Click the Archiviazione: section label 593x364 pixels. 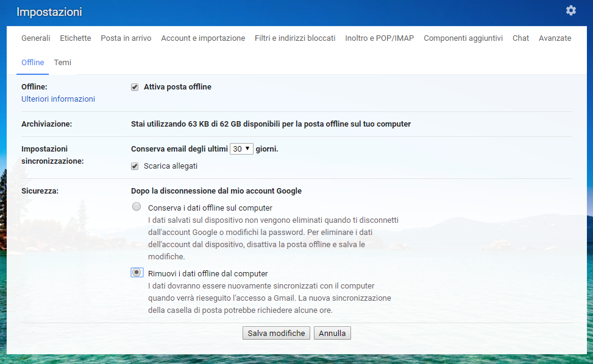pyautogui.click(x=46, y=124)
